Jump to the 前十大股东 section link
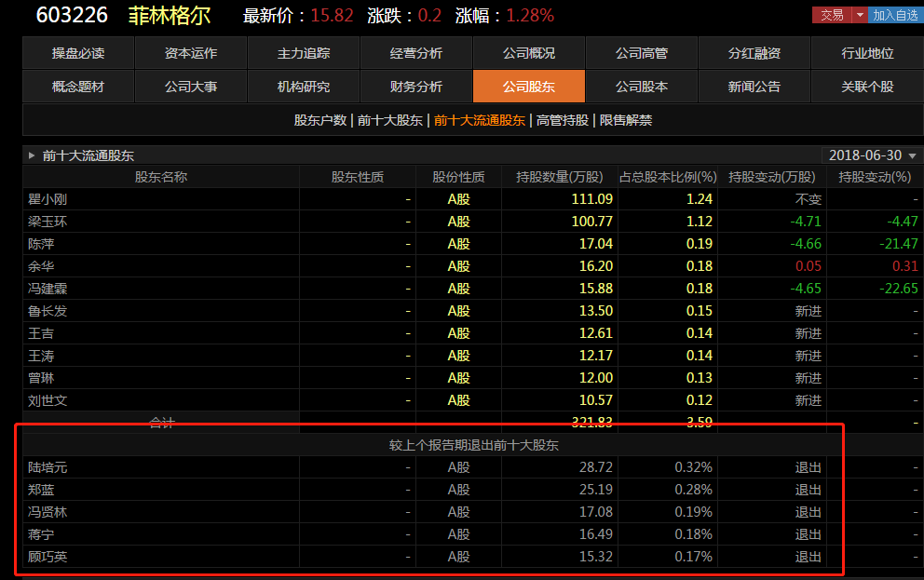This screenshot has width=924, height=580. [x=390, y=120]
